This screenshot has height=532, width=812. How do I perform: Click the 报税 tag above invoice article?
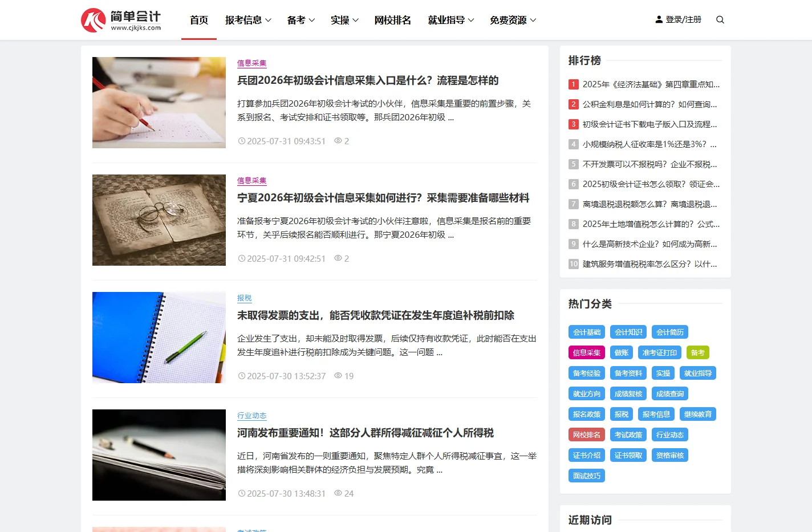[x=245, y=298]
